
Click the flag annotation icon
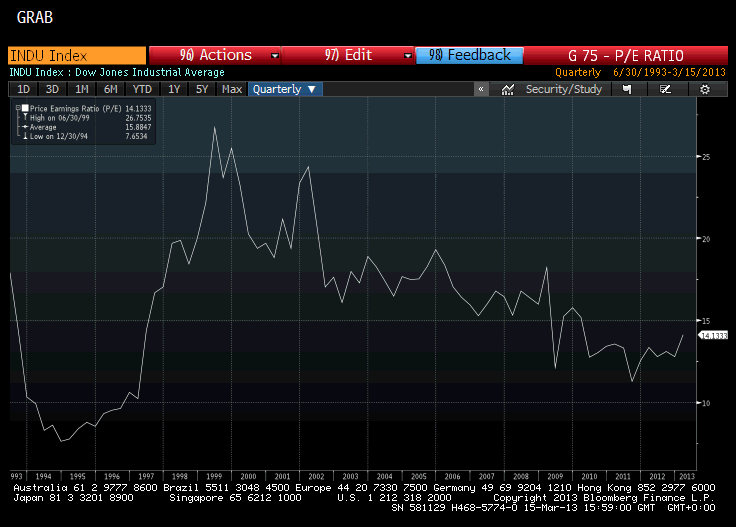pos(627,89)
